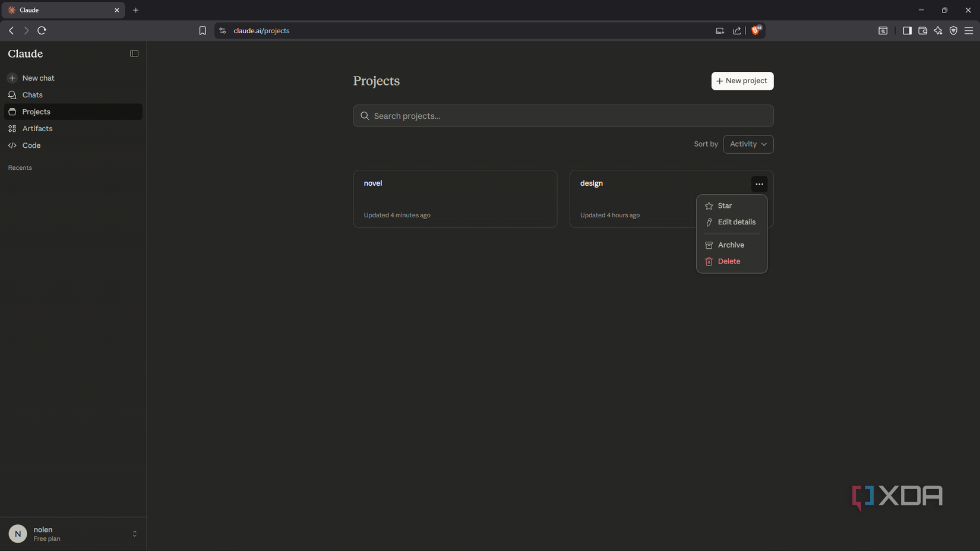
Task: Select the Claude browser tab
Action: point(63,10)
